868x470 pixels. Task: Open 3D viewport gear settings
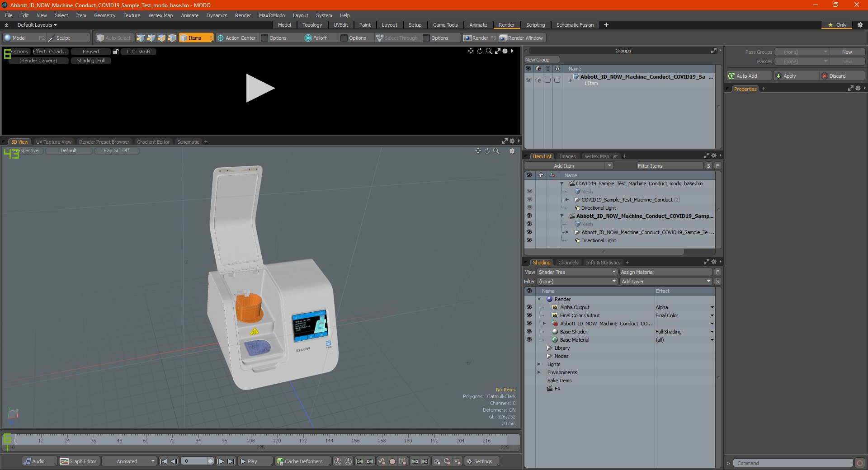[512, 151]
